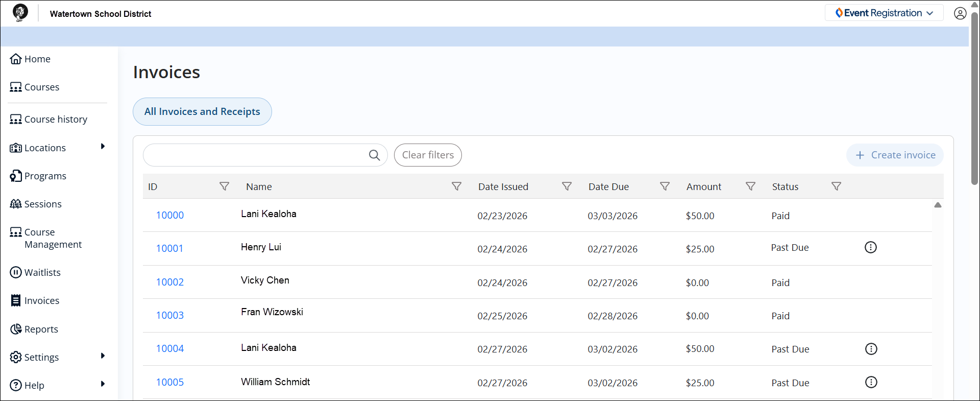The width and height of the screenshot is (980, 401).
Task: Open actions menu for invoice 10005
Action: [871, 382]
